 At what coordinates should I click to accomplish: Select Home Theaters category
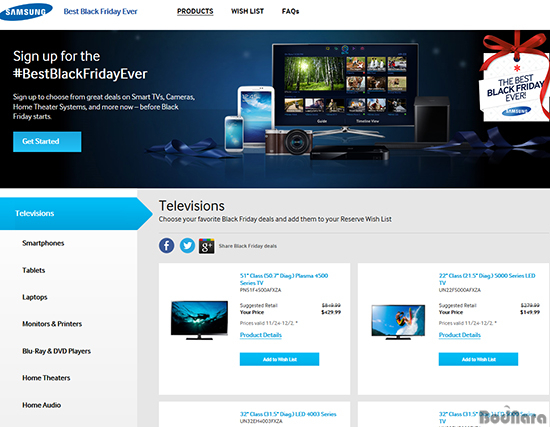pyautogui.click(x=46, y=378)
